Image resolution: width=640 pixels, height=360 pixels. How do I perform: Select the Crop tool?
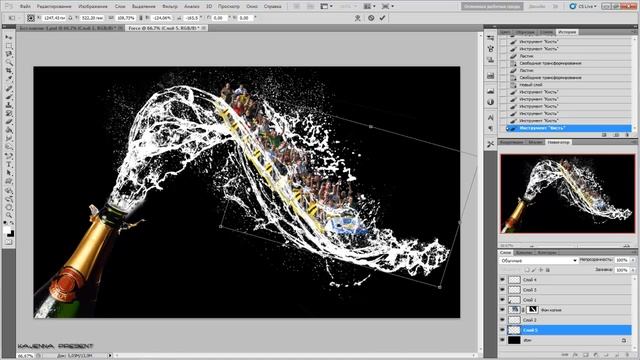[9, 71]
